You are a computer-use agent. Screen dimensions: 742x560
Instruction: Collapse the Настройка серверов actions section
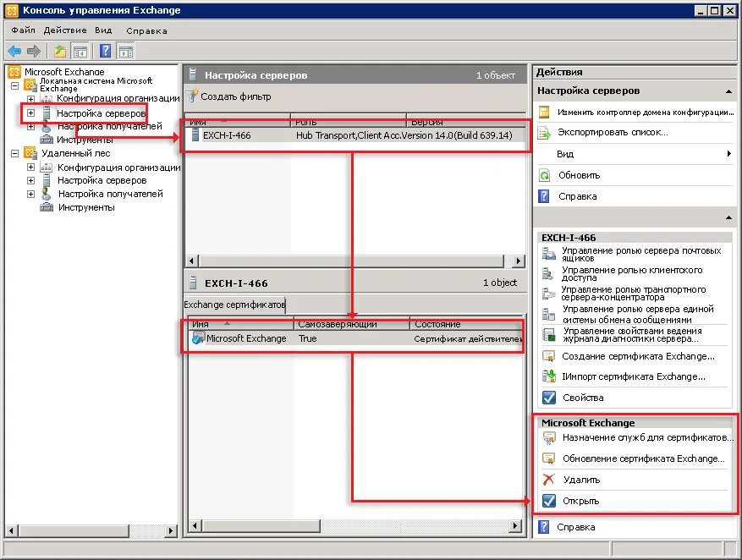[728, 91]
